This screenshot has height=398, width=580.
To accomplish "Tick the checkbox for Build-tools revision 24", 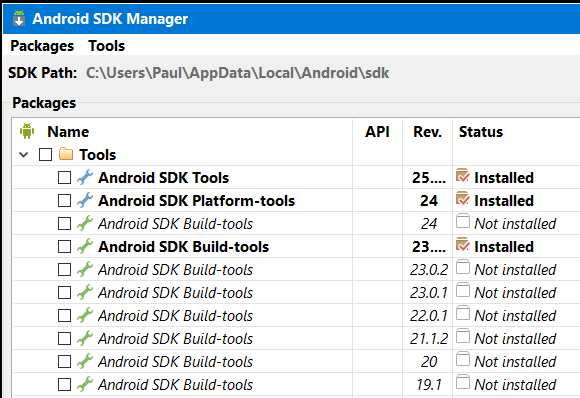I will tap(64, 223).
